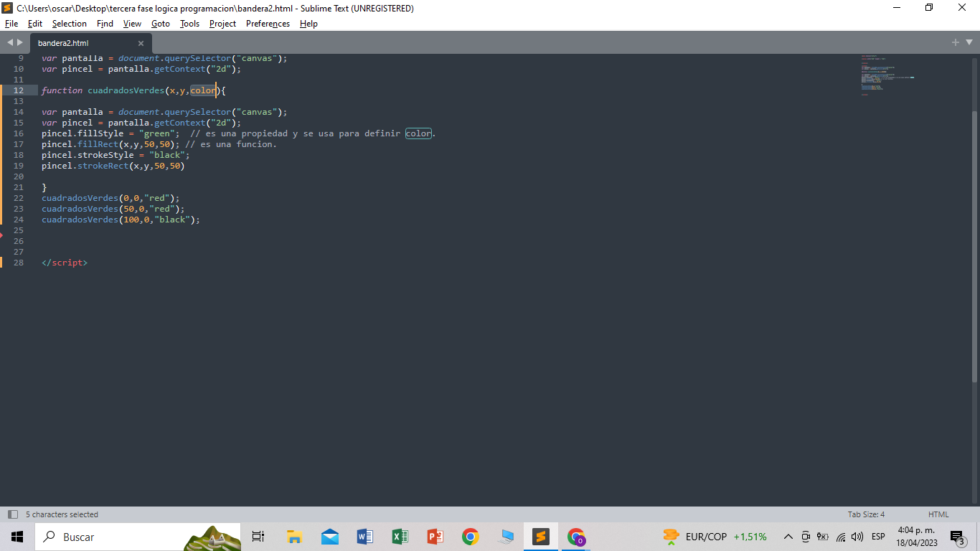Click line number 12 in the gutter

19,90
